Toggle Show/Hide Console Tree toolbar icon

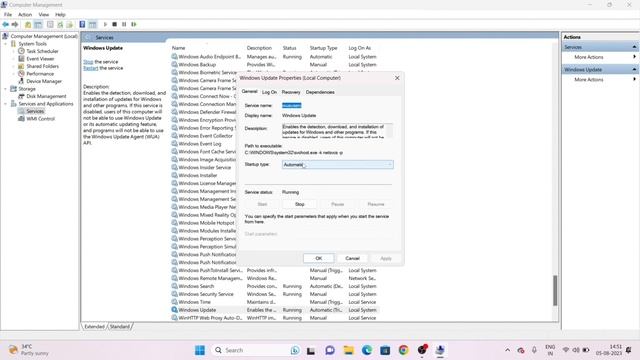pyautogui.click(x=38, y=24)
